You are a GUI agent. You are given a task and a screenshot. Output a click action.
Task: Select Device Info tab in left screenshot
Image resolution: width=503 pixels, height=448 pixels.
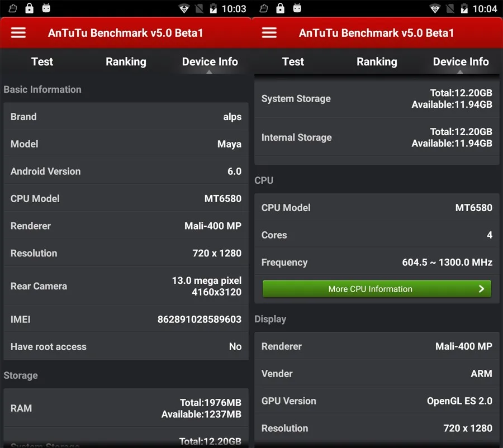[x=210, y=61]
